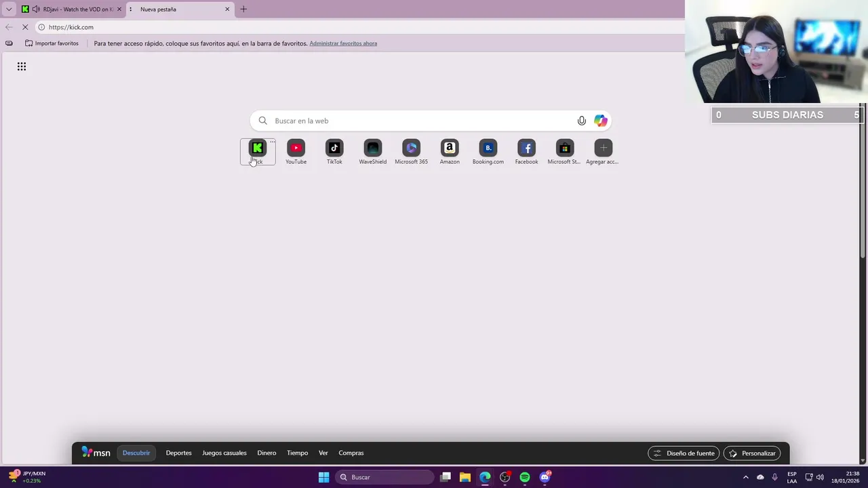Screen dimensions: 868x488
Task: Click the microphone tray icon
Action: 775,477
